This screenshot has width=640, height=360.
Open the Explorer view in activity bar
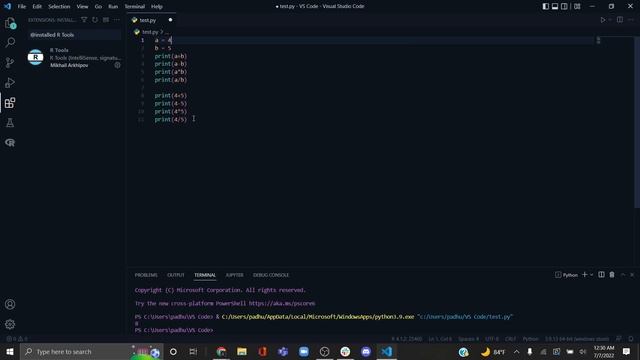tap(10, 23)
